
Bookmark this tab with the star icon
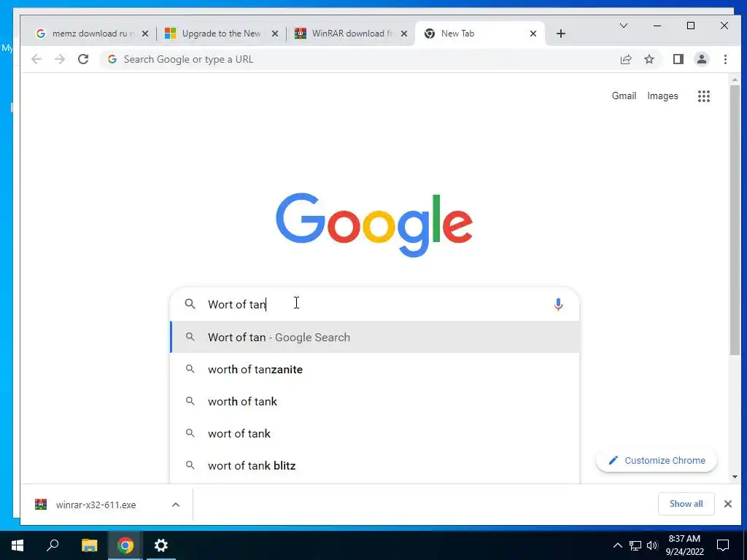tap(649, 59)
